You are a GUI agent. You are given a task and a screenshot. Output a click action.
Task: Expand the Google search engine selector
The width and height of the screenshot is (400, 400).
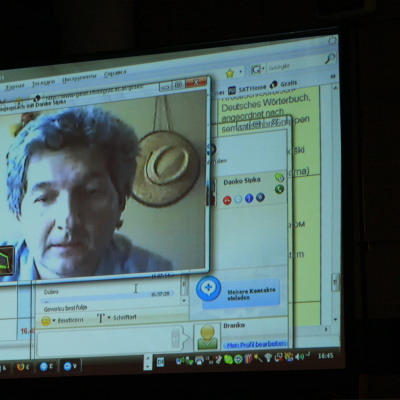(x=258, y=69)
